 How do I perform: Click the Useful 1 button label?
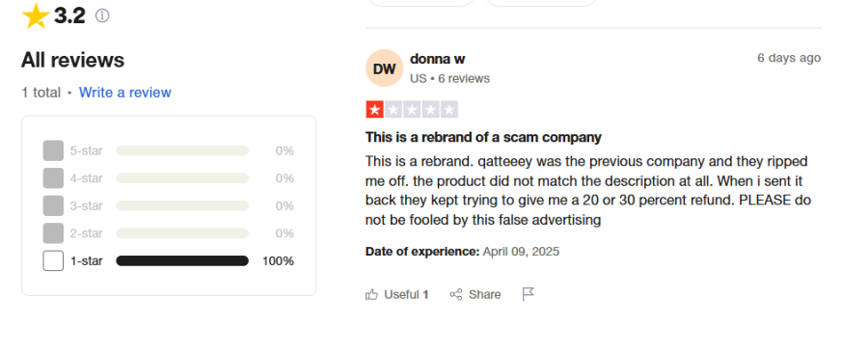pyautogui.click(x=406, y=294)
